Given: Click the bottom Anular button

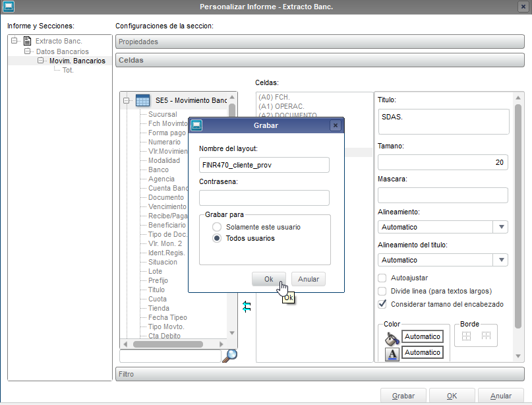Looking at the screenshot, I should tap(501, 396).
